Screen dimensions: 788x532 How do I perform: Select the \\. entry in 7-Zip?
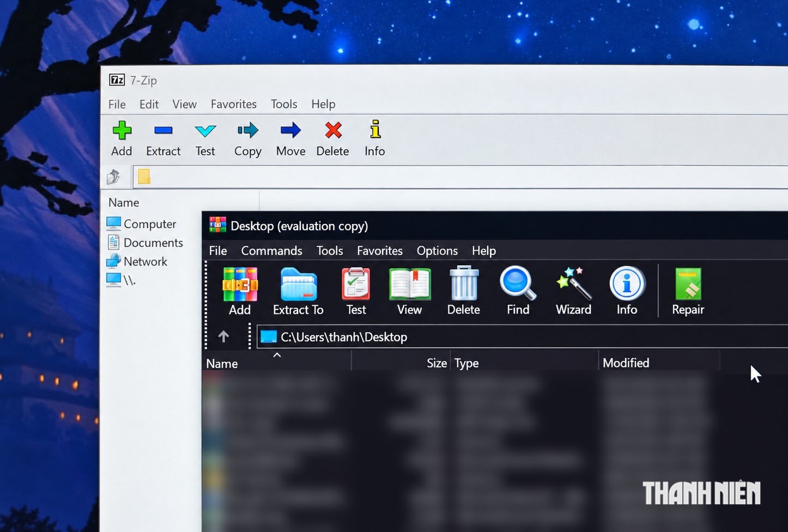tap(121, 280)
